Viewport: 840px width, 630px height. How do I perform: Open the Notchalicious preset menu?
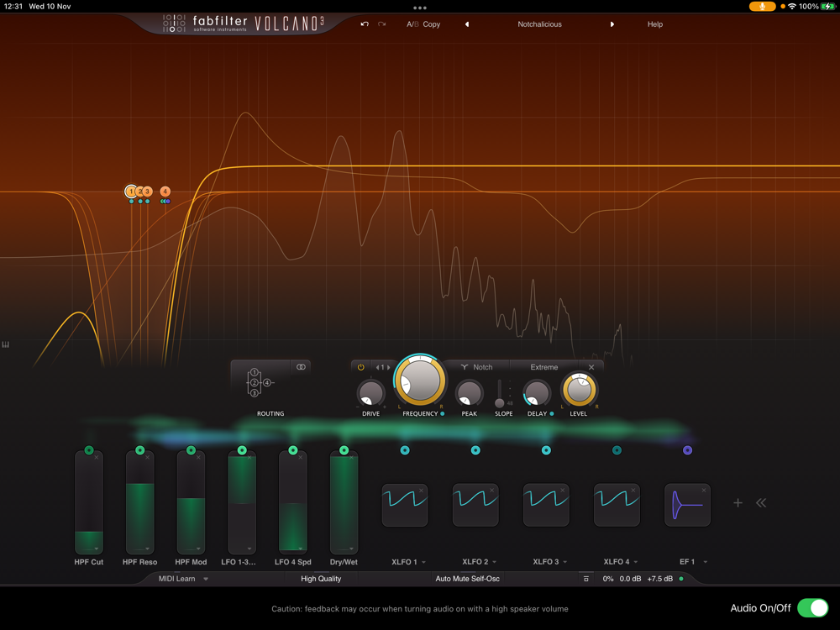coord(539,24)
